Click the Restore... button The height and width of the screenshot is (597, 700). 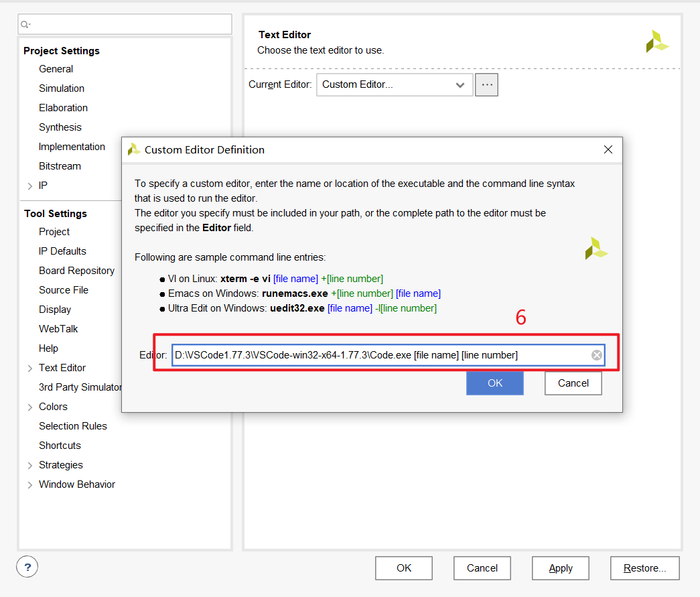click(644, 568)
